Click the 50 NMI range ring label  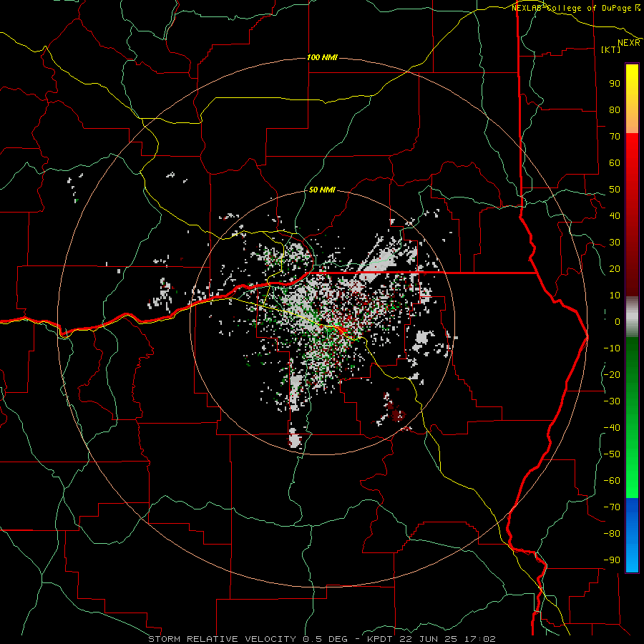tap(321, 190)
